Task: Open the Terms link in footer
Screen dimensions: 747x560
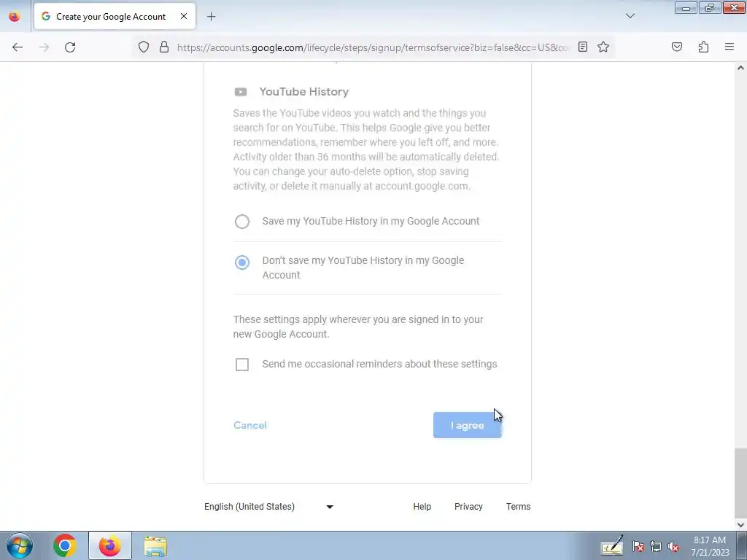Action: [x=519, y=507]
